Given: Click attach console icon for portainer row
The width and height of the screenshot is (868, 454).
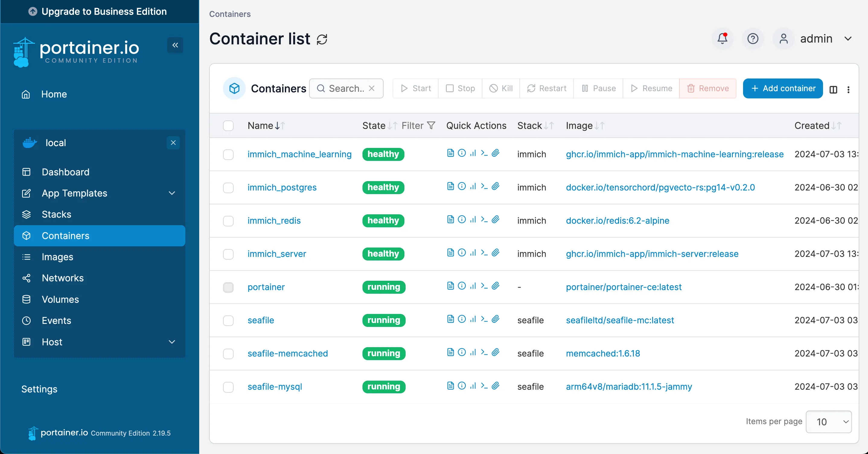Looking at the screenshot, I should click(x=495, y=286).
